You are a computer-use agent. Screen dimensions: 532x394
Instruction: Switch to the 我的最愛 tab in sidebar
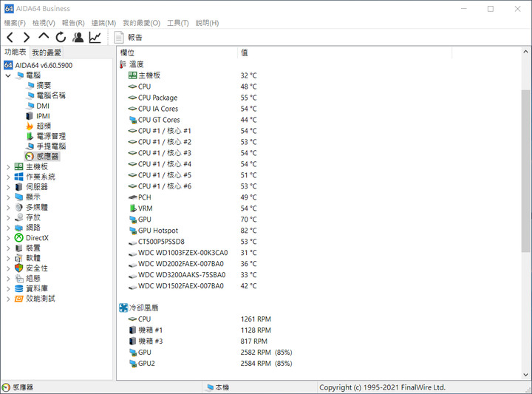tap(47, 52)
